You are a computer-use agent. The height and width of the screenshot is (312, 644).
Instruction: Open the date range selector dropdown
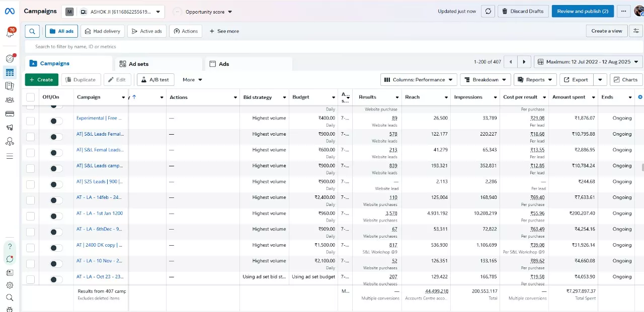click(588, 62)
